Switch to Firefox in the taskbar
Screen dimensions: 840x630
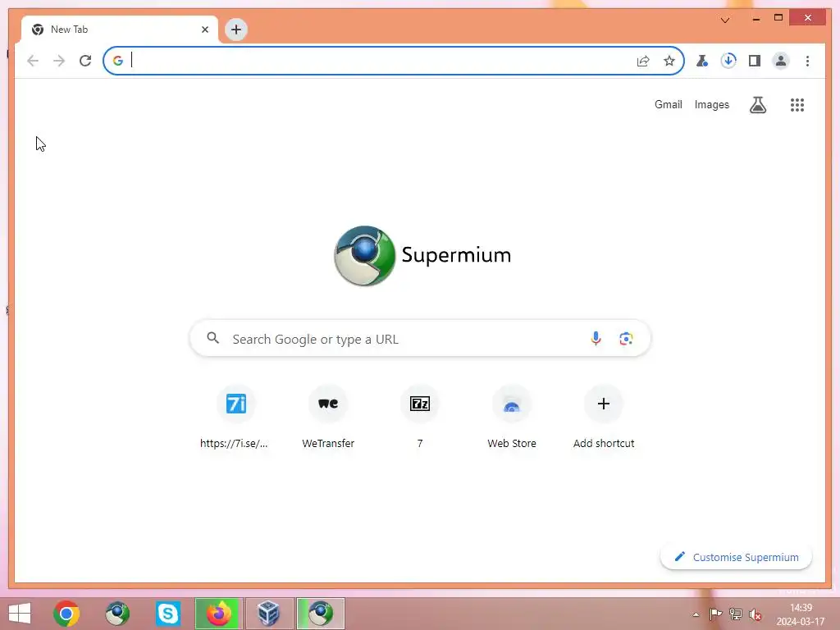click(218, 614)
